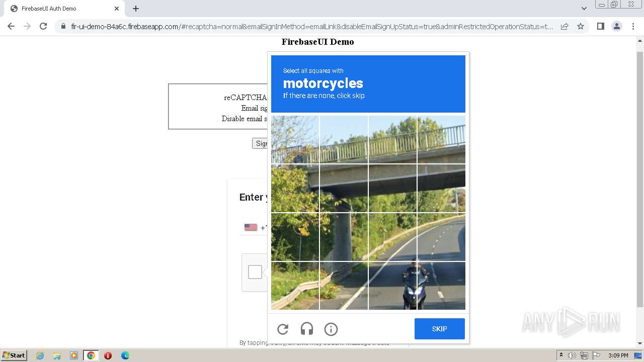Switch to the audio challenge headphones icon
This screenshot has width=644, height=362.
click(307, 329)
